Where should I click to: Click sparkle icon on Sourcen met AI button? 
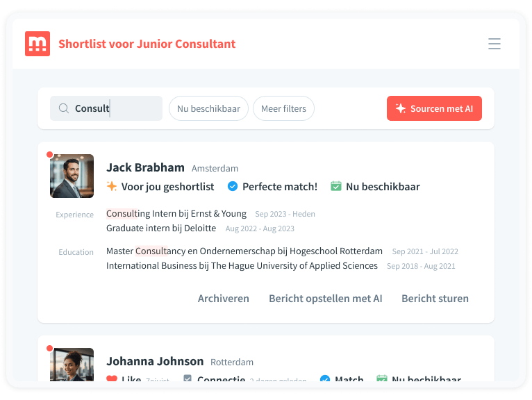(400, 108)
